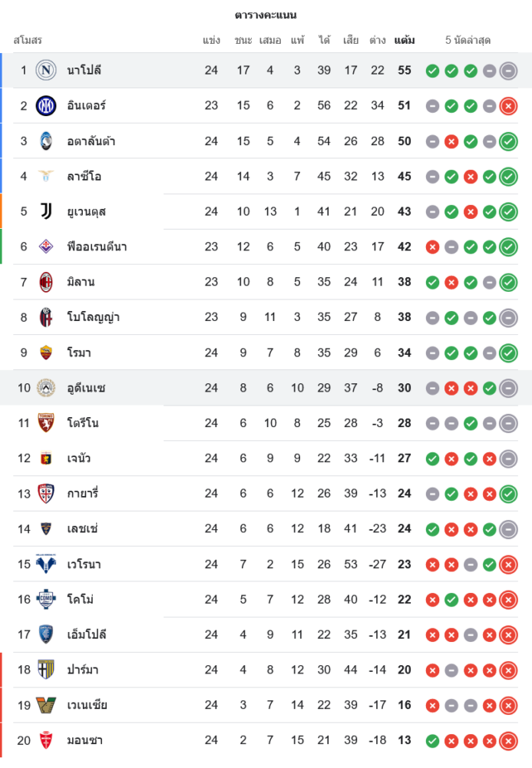
Task: Click the Juventus club logo
Action: coord(46,211)
